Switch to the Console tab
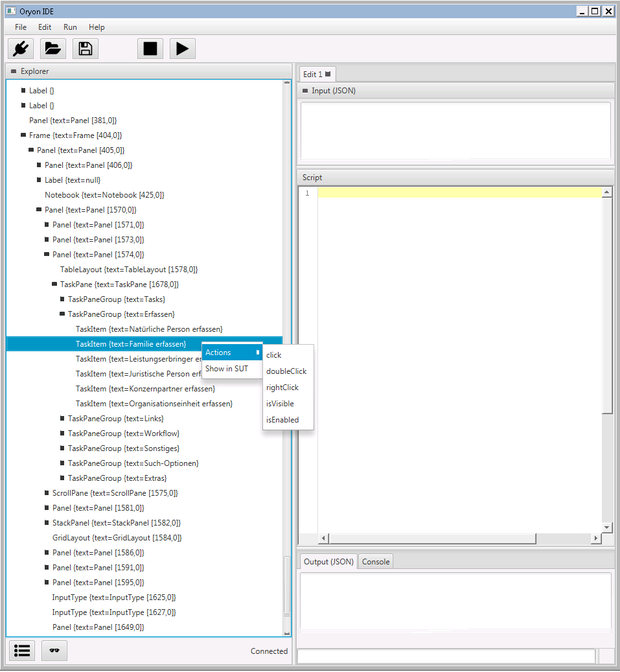Viewport: 620px width, 672px height. (376, 562)
